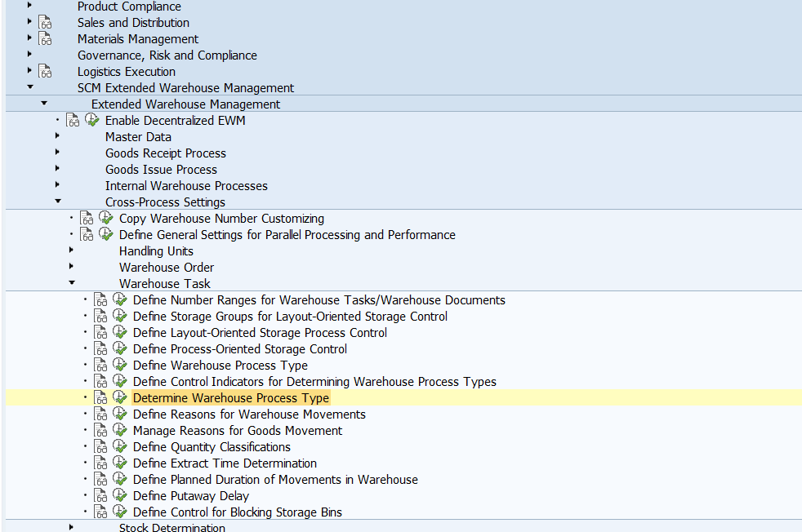This screenshot has height=532, width=802.
Task: Collapse the Warehouse Task node
Action: click(x=72, y=282)
